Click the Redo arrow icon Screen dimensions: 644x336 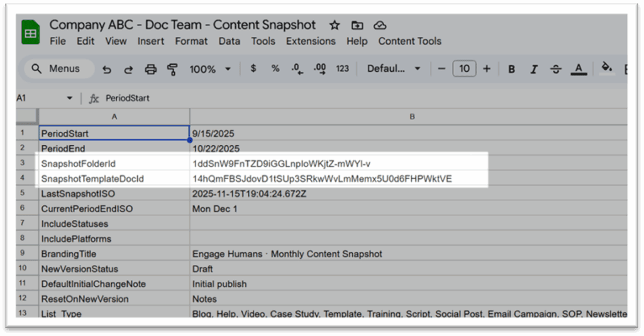128,69
